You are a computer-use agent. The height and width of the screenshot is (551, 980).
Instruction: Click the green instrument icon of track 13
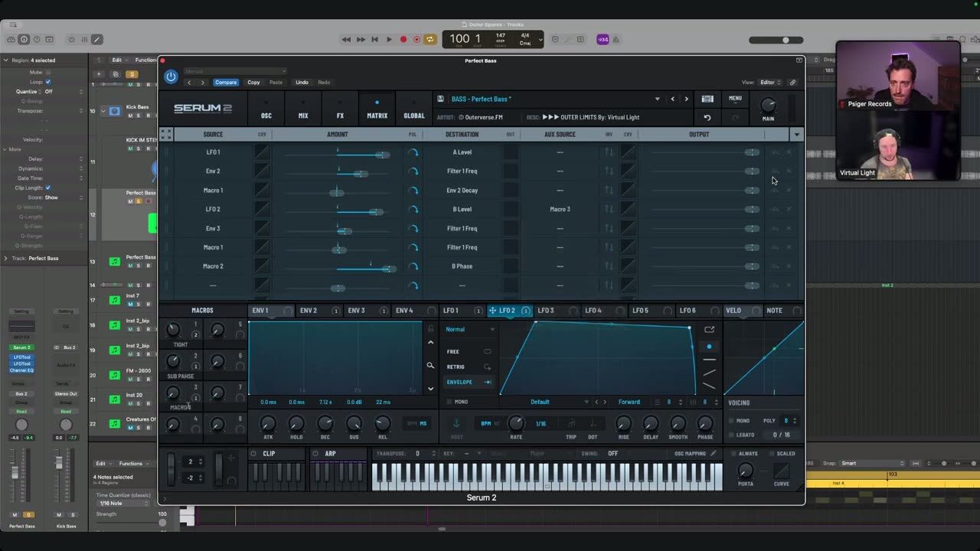tap(114, 262)
